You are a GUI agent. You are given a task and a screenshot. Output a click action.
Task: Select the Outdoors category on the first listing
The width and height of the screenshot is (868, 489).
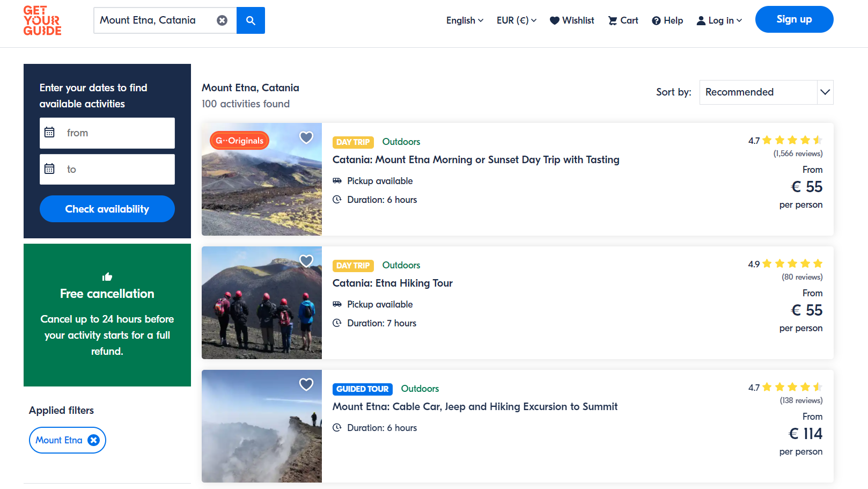401,142
